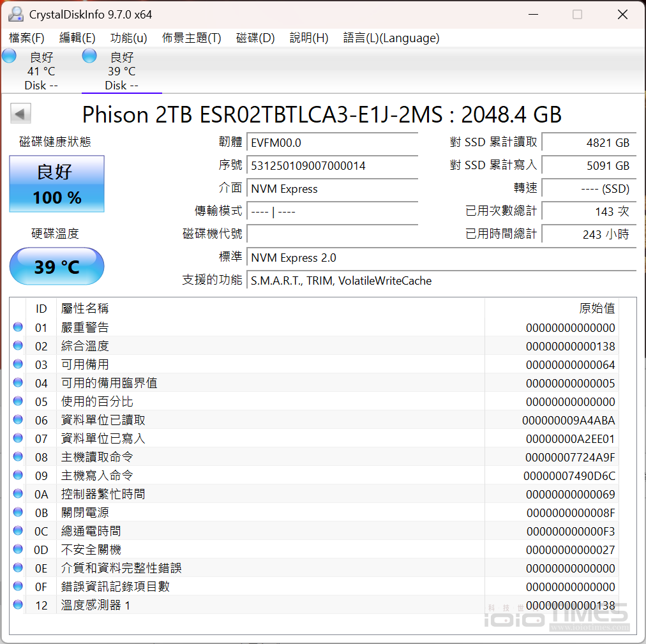Click power on count value 143 次
Image resolution: width=646 pixels, height=644 pixels.
click(589, 212)
